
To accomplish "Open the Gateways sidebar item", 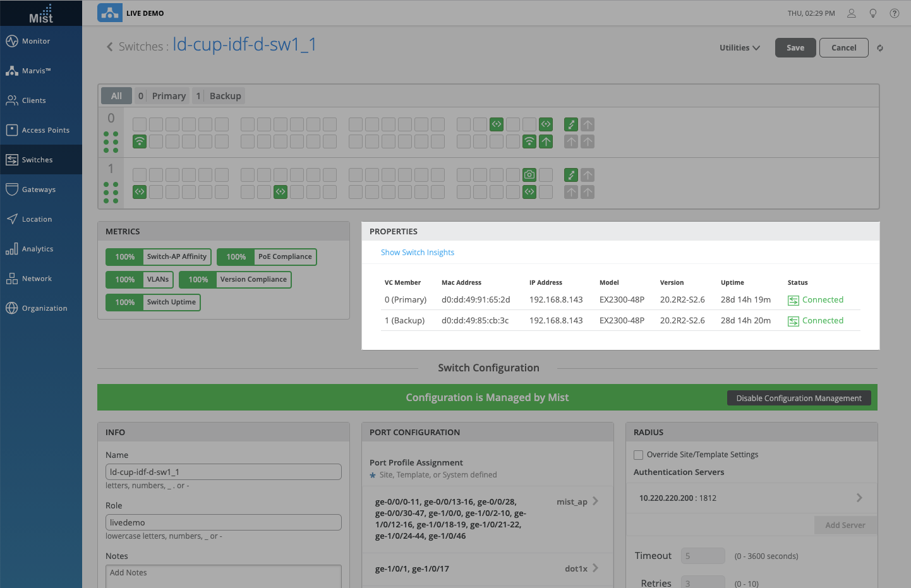I will pyautogui.click(x=39, y=189).
